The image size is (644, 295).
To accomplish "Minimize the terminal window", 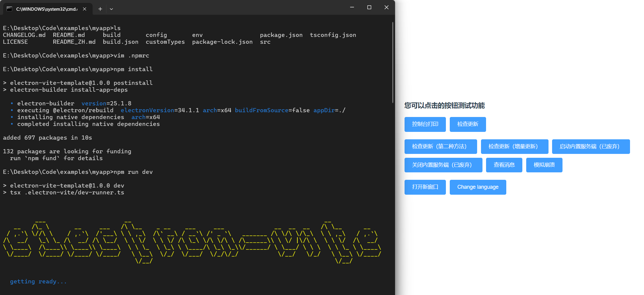I will tap(352, 7).
